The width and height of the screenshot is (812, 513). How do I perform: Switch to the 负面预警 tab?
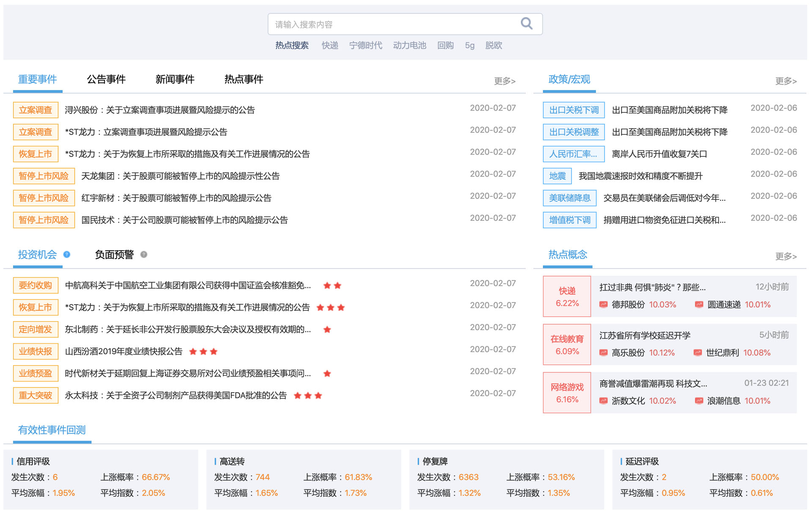114,254
